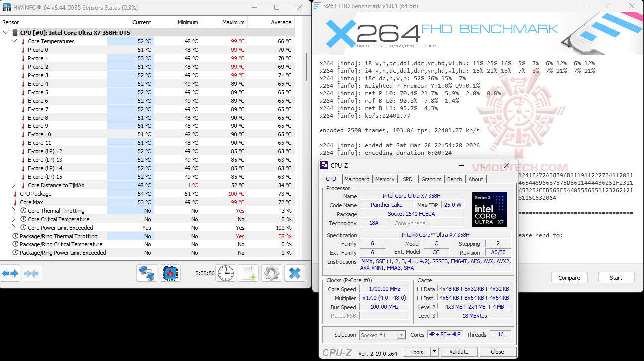The width and height of the screenshot is (644, 361).
Task: Click the blue X sensors icon
Action: coord(294,273)
